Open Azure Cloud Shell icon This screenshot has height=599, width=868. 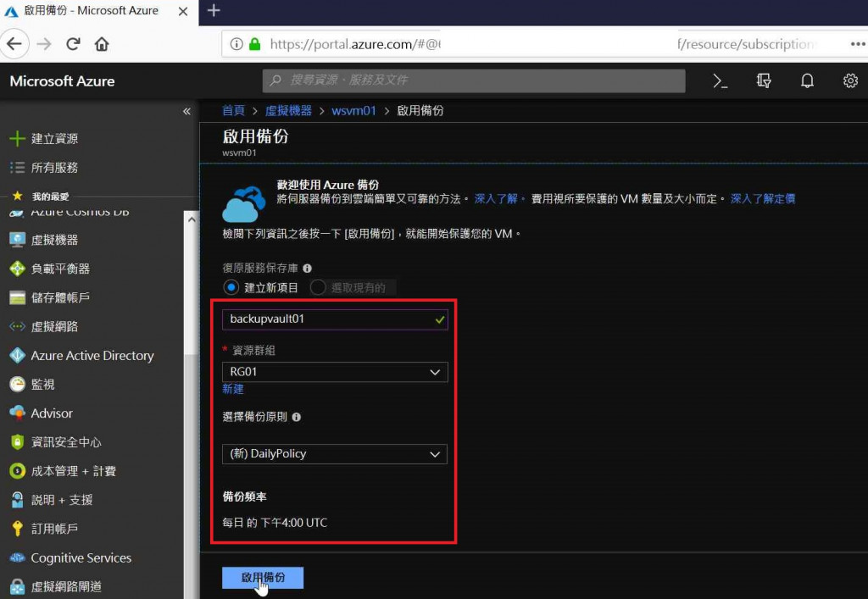tap(720, 81)
